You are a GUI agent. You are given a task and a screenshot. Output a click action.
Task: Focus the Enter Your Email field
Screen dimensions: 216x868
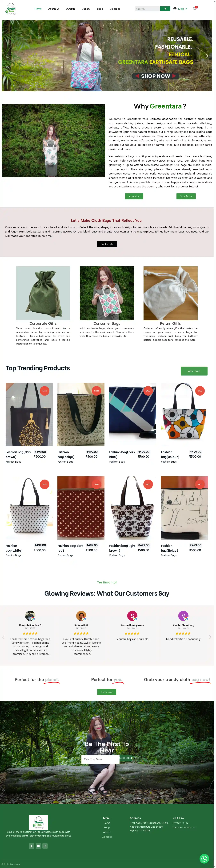100,759
